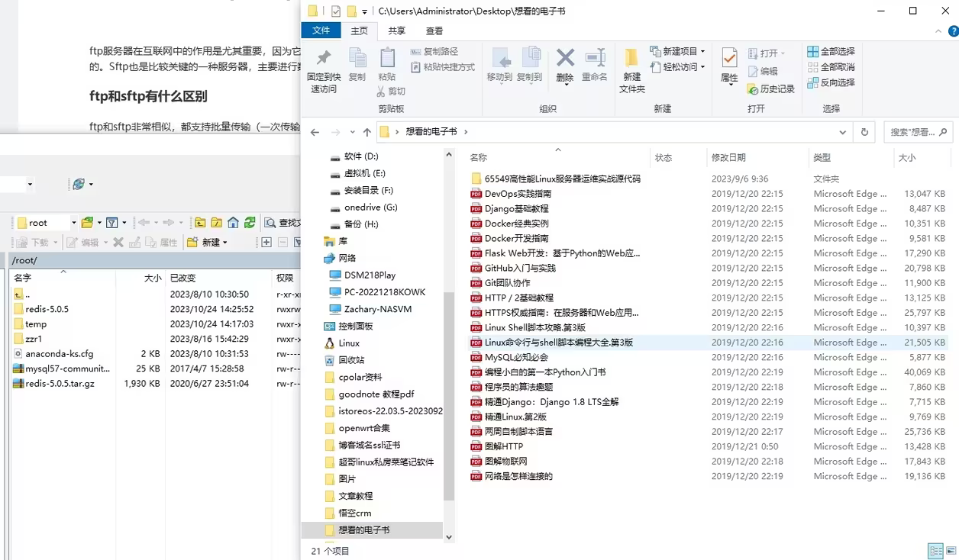Click Copy Path (复制路径)
This screenshot has width=959, height=560.
pos(434,51)
